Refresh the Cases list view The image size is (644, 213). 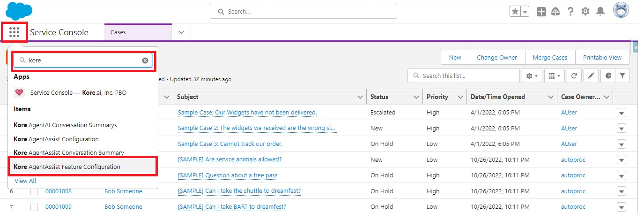coord(574,76)
